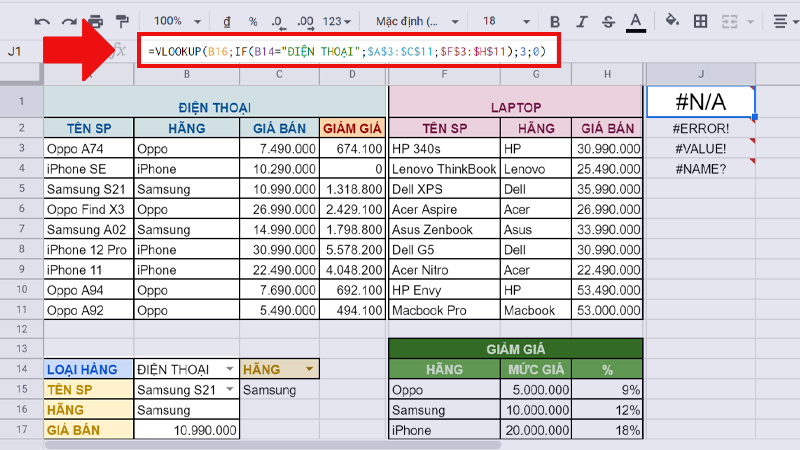Print the spreadsheet using the printer icon
Image resolution: width=800 pixels, height=450 pixels.
(x=95, y=21)
